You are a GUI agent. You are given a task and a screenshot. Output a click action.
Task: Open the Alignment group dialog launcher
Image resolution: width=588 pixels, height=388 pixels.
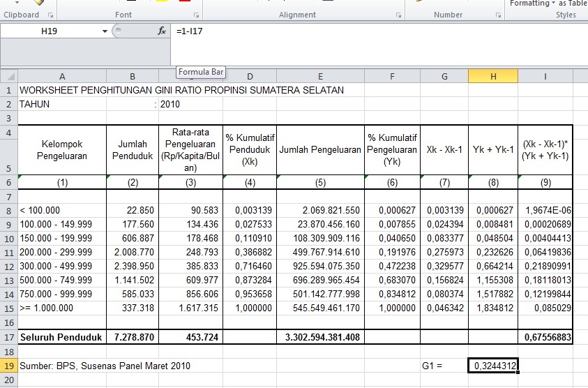(x=398, y=15)
